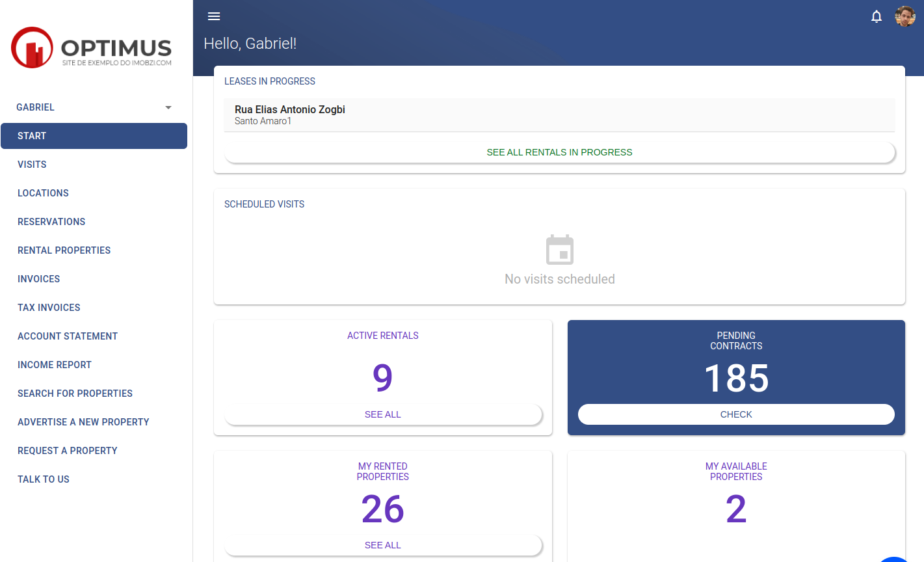Open TAX INVOICES menu item
The image size is (924, 562).
pos(94,308)
